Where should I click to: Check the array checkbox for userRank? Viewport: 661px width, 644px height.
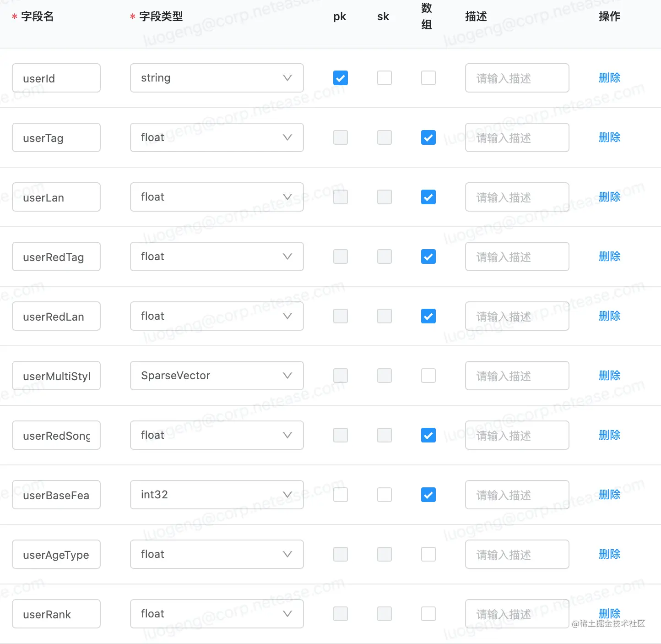[428, 614]
